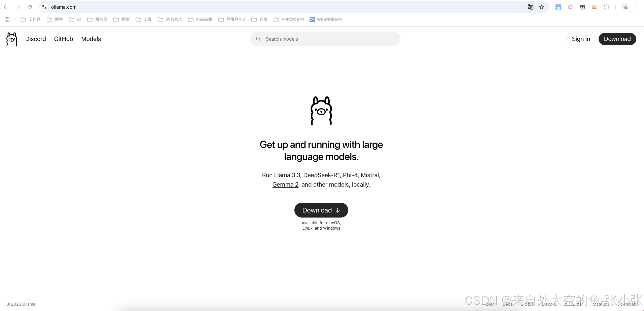The width and height of the screenshot is (644, 311).
Task: Open the 服务器 bookmark folder
Action: pyautogui.click(x=97, y=20)
